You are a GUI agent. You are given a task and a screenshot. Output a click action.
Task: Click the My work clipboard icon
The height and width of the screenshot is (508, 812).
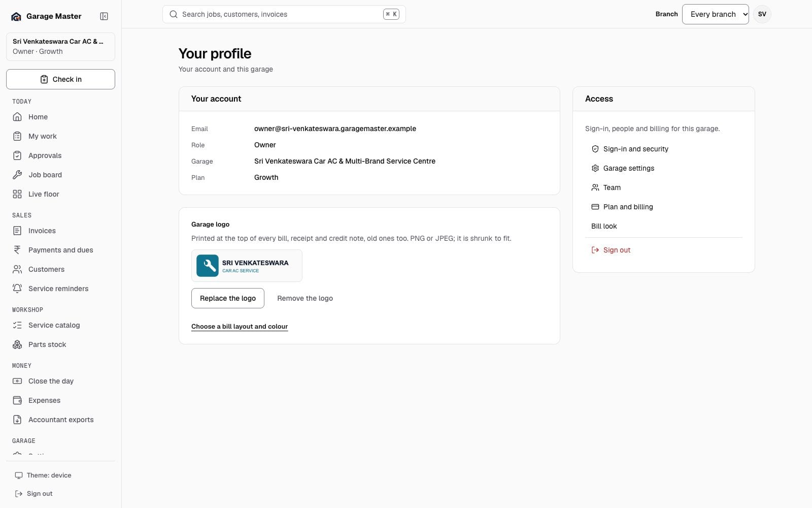click(17, 136)
